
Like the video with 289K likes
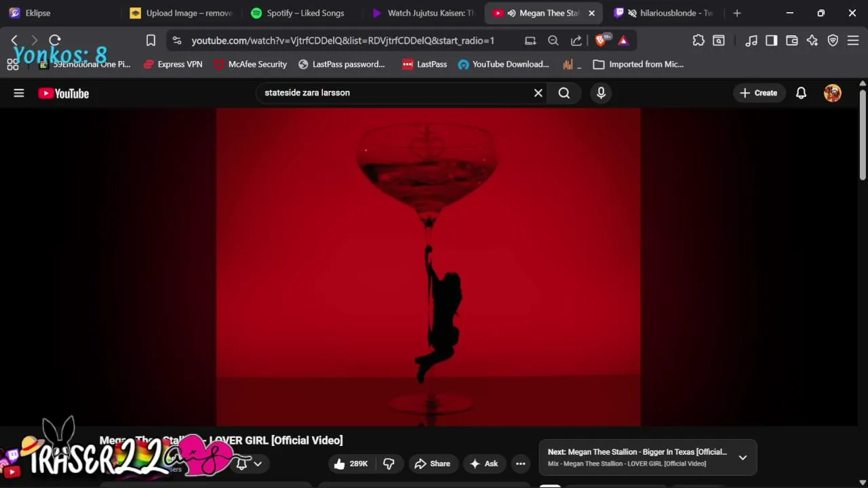(x=351, y=464)
